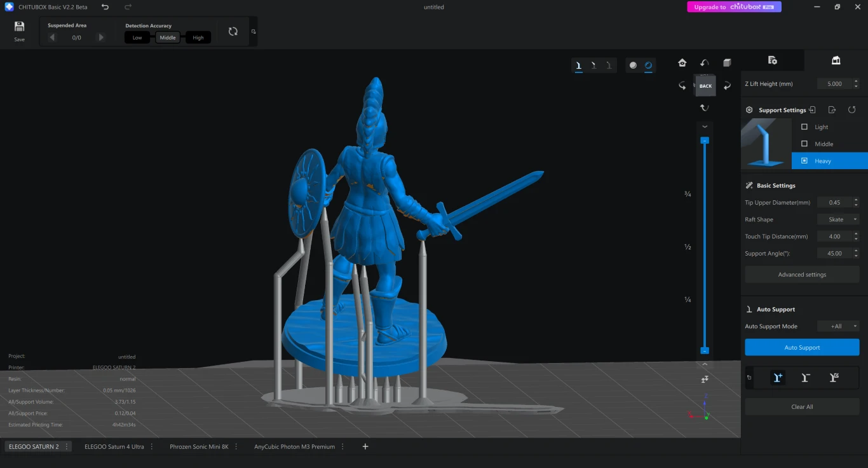Screen dimensions: 868x468
Task: Switch to blue outlined sphere render mode
Action: pyautogui.click(x=648, y=65)
